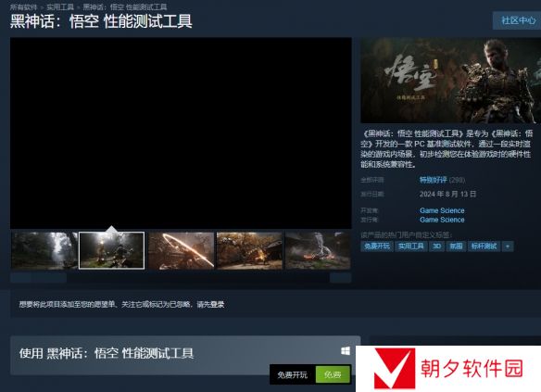Play the main black video area
The height and width of the screenshot is (392, 541).
pos(181,133)
